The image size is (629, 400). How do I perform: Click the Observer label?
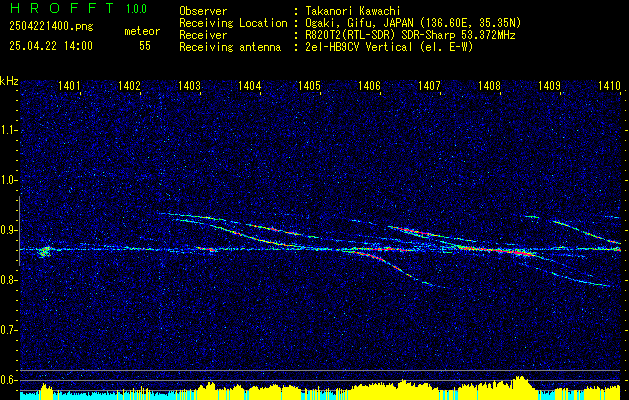(203, 11)
